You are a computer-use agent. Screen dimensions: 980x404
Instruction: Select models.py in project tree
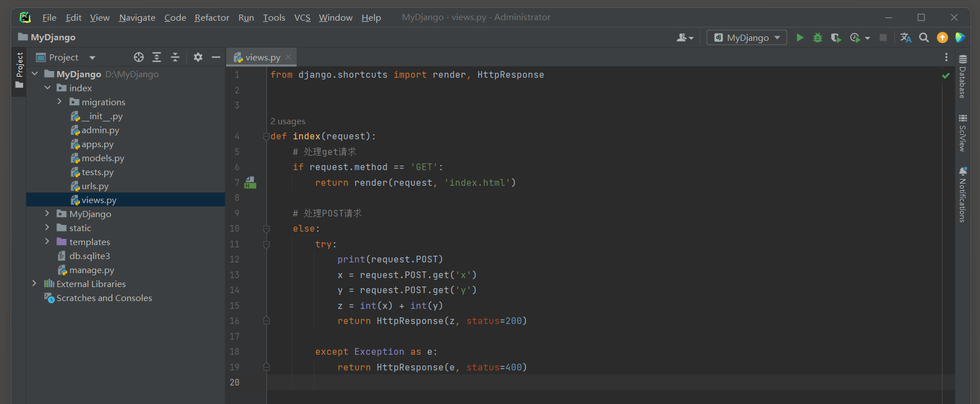tap(103, 158)
